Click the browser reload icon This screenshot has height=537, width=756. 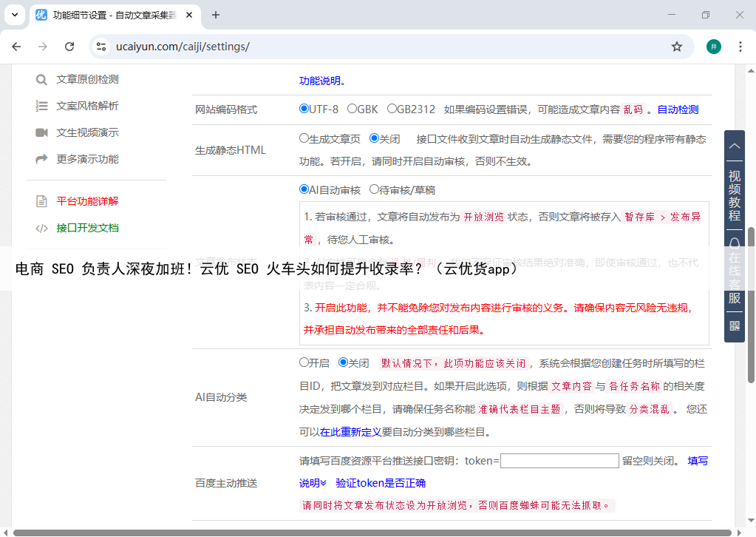click(69, 47)
